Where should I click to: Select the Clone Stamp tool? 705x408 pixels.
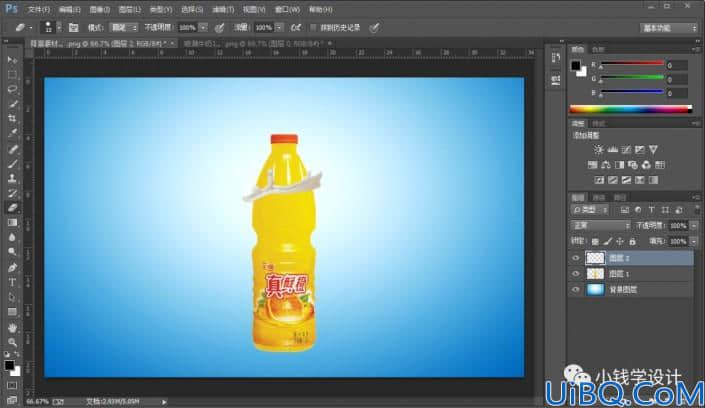12,179
